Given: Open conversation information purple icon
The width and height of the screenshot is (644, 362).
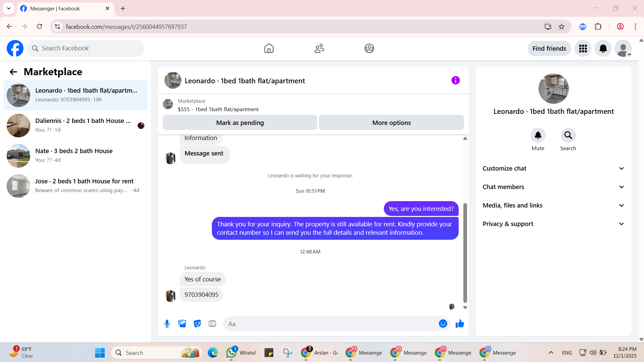Looking at the screenshot, I should tap(455, 80).
